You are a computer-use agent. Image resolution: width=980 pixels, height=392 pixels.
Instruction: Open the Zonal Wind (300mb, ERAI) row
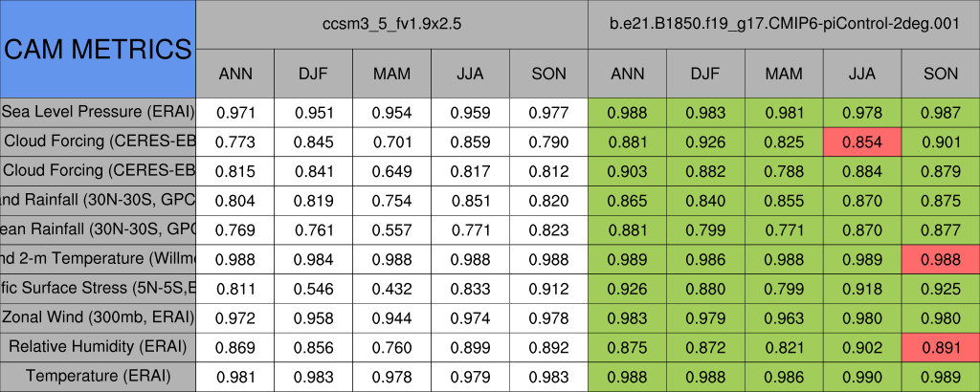coord(98,317)
